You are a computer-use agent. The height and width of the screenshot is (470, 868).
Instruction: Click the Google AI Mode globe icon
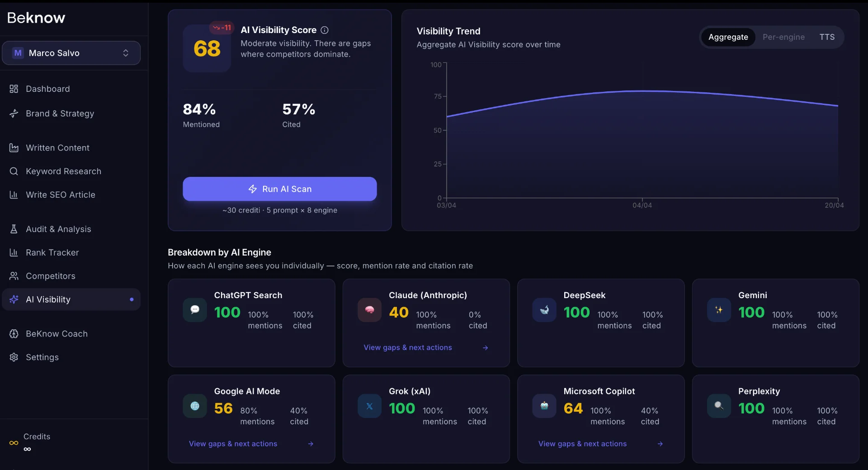click(x=195, y=406)
